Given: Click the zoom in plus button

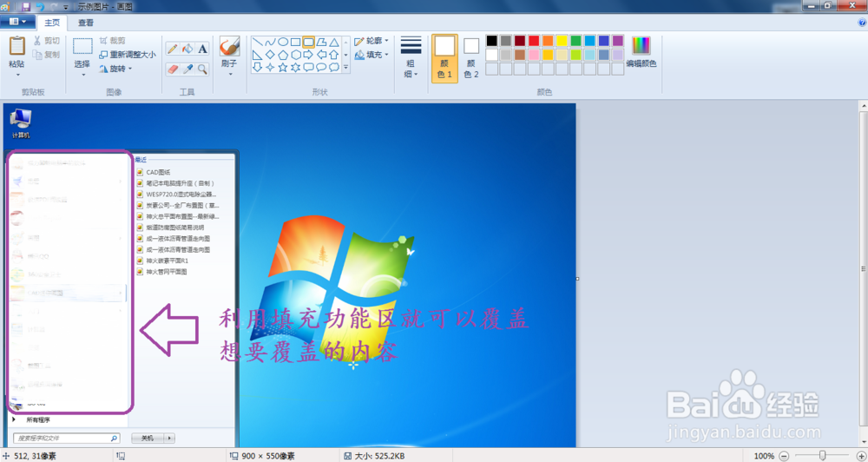Looking at the screenshot, I should point(861,456).
